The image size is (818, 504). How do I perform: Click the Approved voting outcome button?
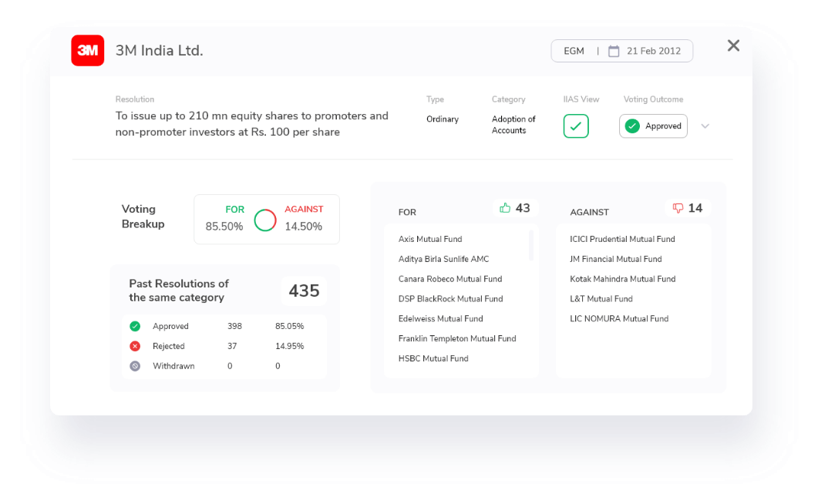(653, 126)
